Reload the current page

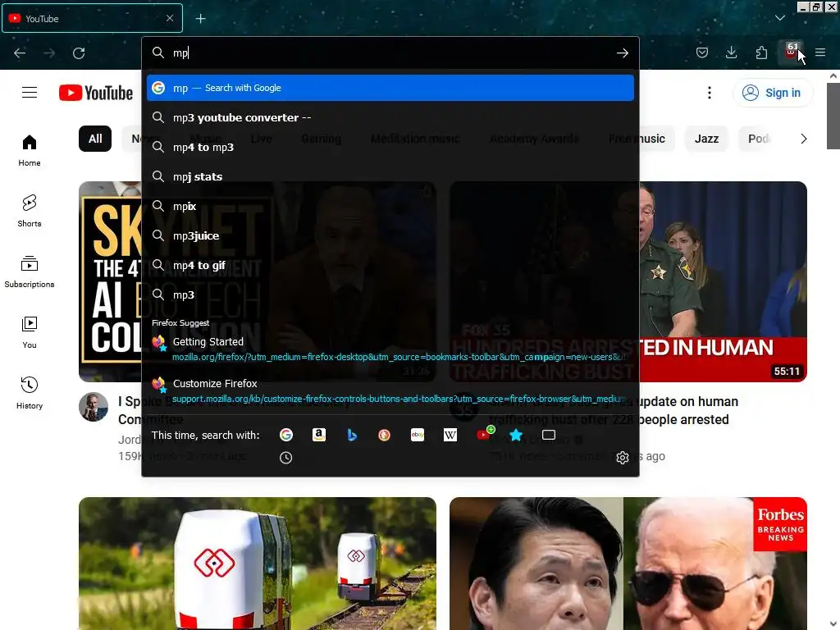tap(79, 52)
